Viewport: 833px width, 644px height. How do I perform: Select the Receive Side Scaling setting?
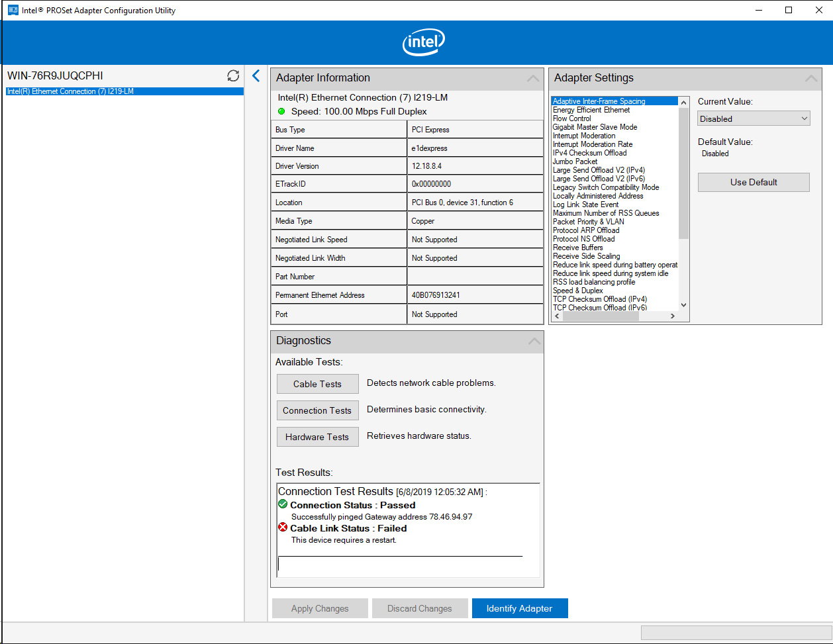(x=614, y=256)
